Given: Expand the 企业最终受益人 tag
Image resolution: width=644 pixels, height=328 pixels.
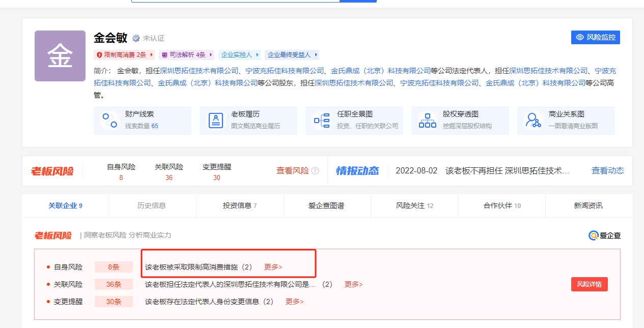Looking at the screenshot, I should pyautogui.click(x=292, y=55).
